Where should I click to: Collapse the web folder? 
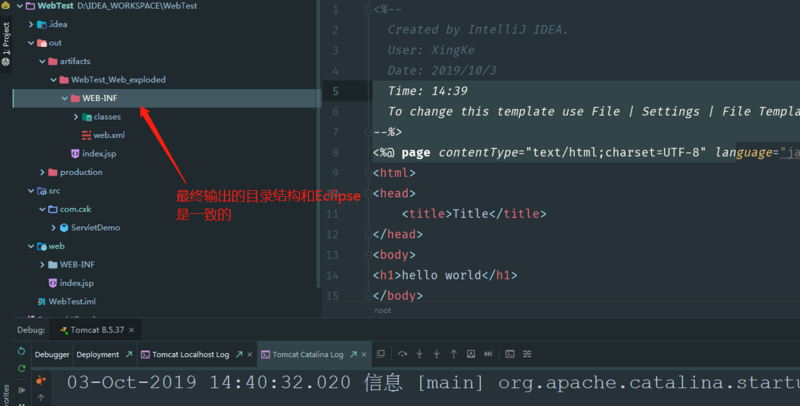pos(31,246)
